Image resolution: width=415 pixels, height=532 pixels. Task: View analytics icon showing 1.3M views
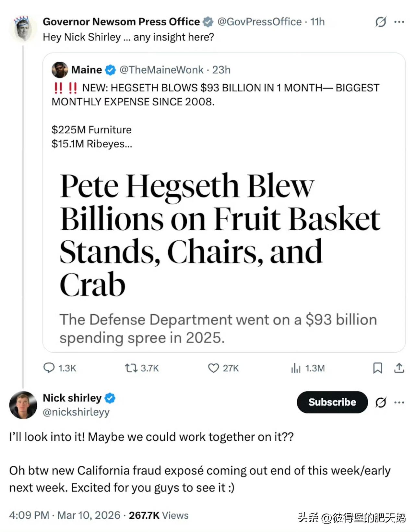(296, 368)
